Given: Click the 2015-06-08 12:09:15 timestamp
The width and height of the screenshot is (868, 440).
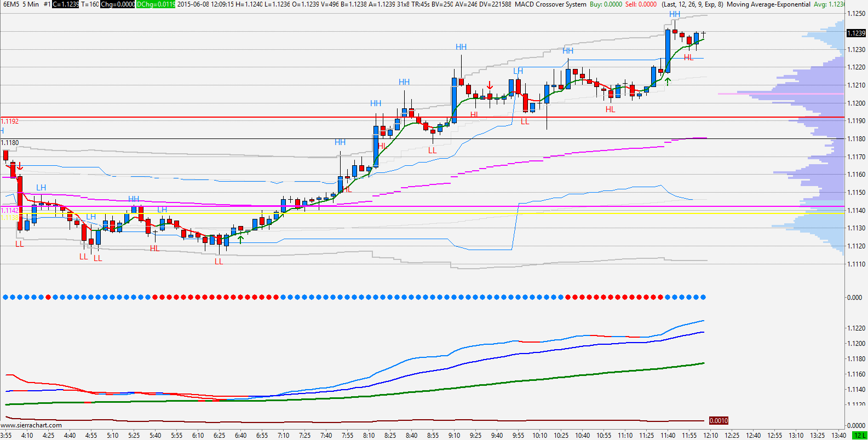Looking at the screenshot, I should point(206,4).
